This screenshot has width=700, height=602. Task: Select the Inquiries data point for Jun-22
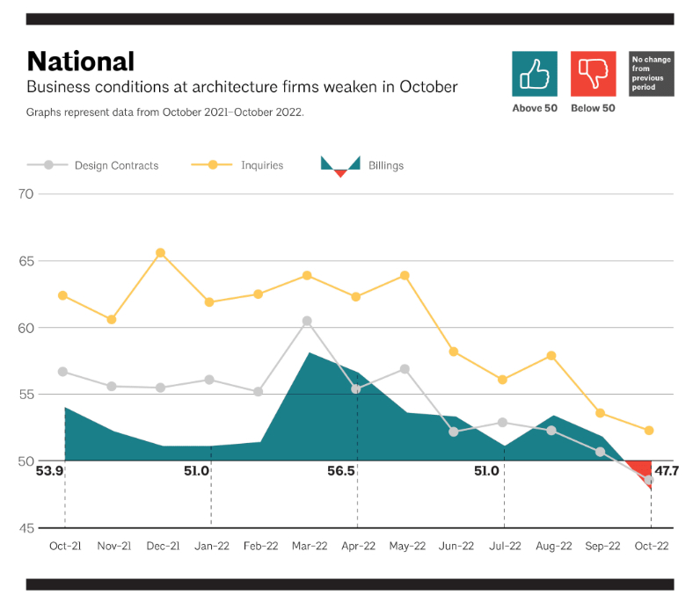pyautogui.click(x=454, y=352)
